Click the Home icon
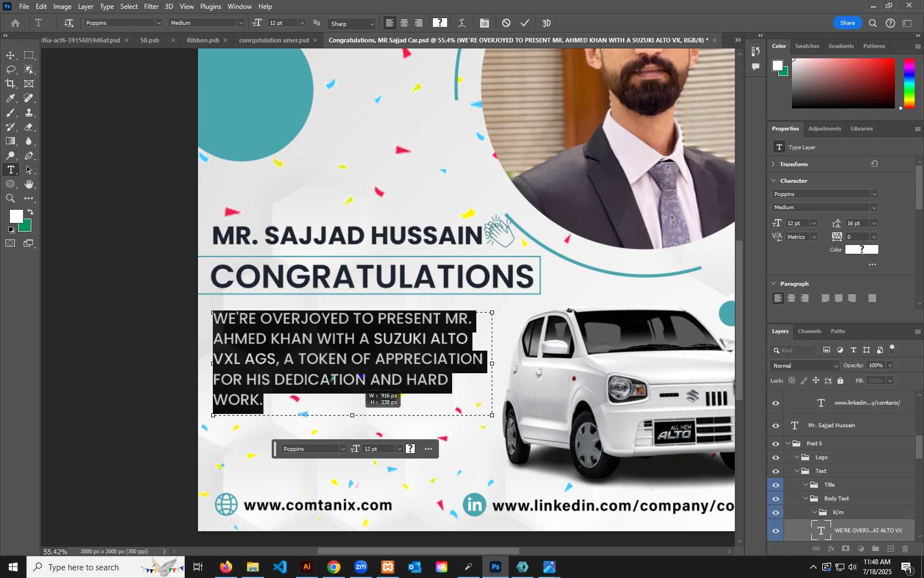 15,23
